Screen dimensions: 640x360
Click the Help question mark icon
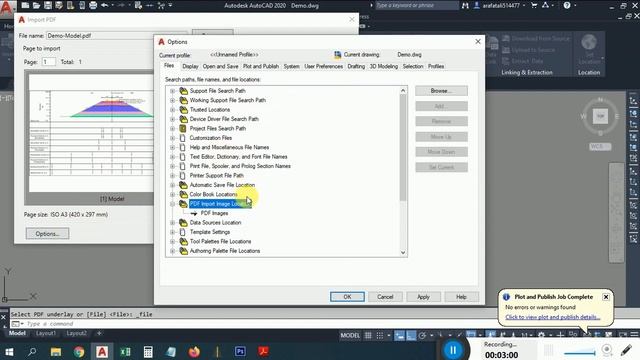click(567, 5)
